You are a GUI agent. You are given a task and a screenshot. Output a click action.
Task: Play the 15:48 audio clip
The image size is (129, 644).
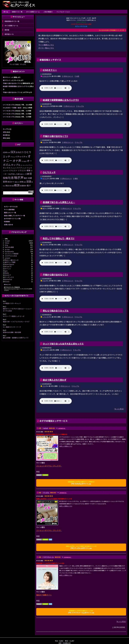(42, 298)
